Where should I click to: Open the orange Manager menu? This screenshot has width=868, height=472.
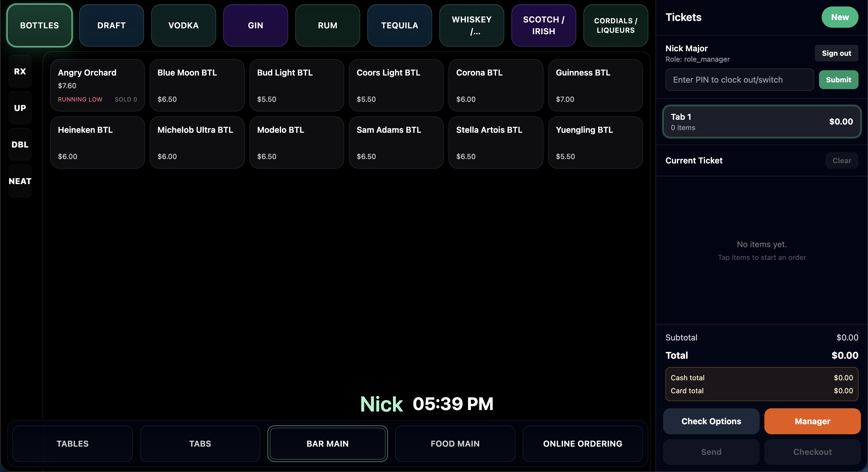(x=812, y=421)
